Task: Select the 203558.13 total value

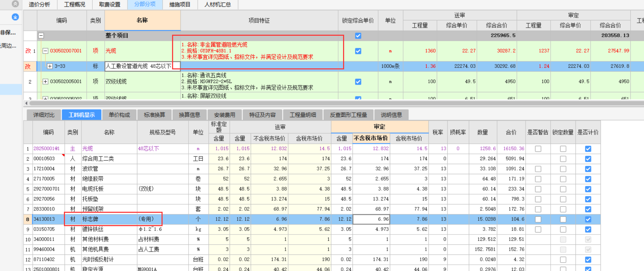Action: [x=615, y=35]
